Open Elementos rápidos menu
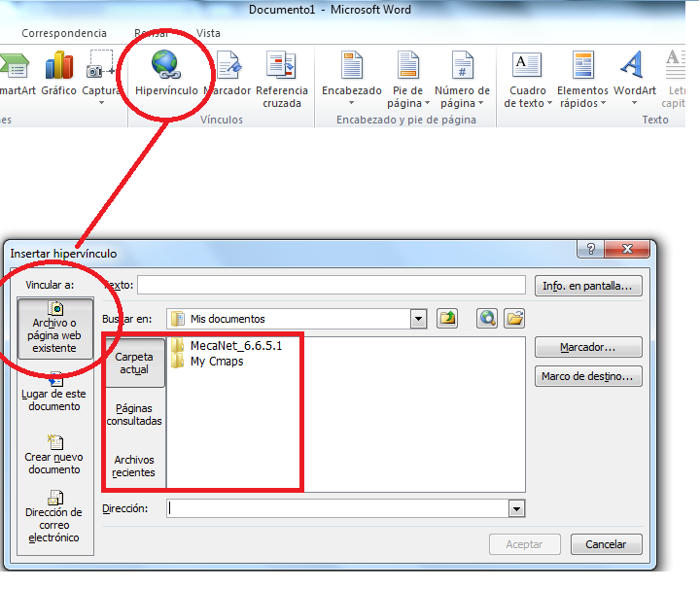This screenshot has width=700, height=589. click(x=582, y=79)
